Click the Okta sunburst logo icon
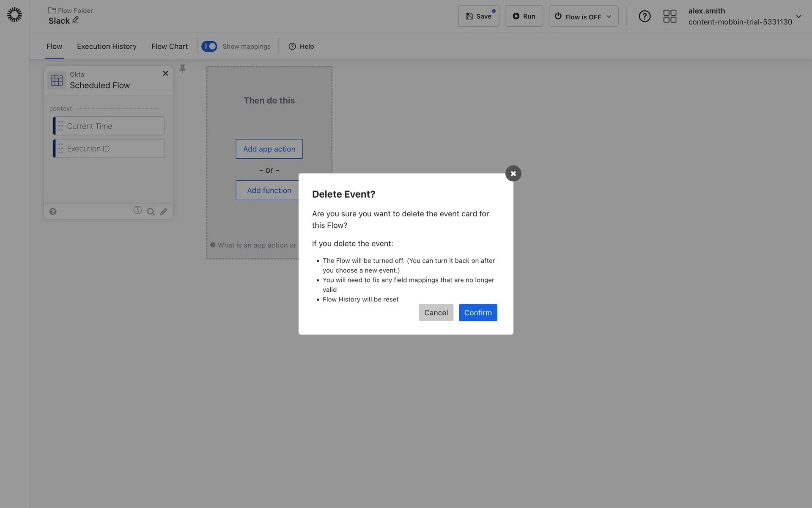The image size is (812, 508). point(14,15)
